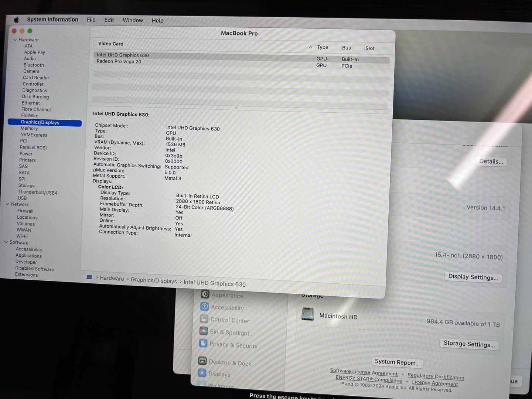Select Disabled Software item

pos(34,269)
